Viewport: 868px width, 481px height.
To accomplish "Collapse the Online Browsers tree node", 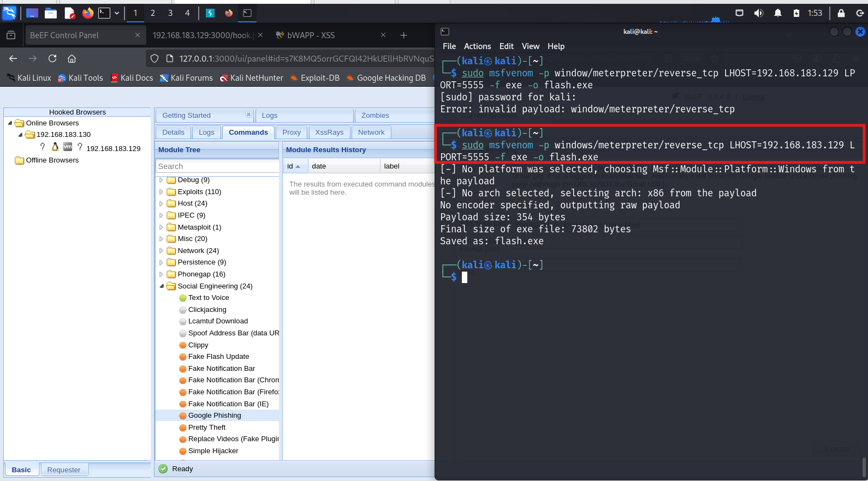I will (10, 123).
